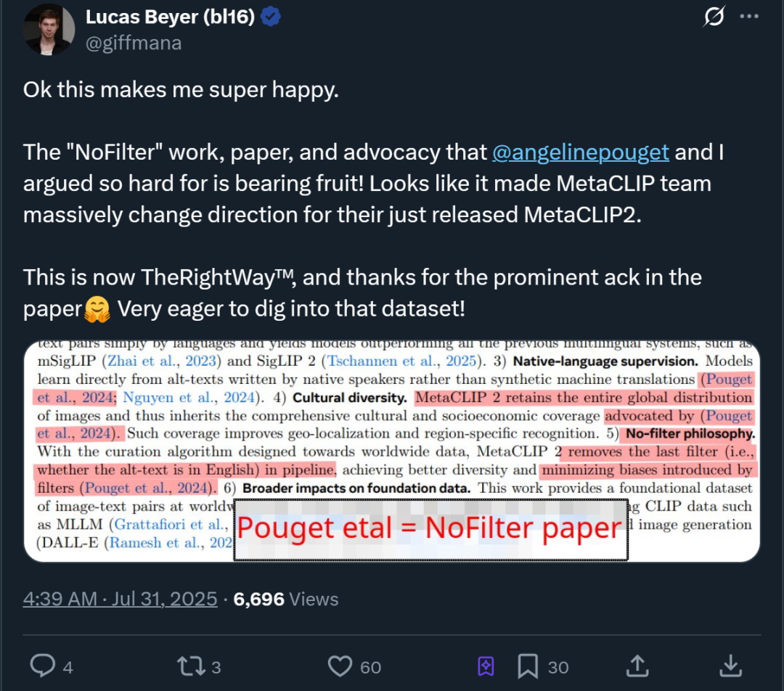
Task: Click the 4:39 AM · Jul 31, 2025 timestamp
Action: click(x=120, y=599)
